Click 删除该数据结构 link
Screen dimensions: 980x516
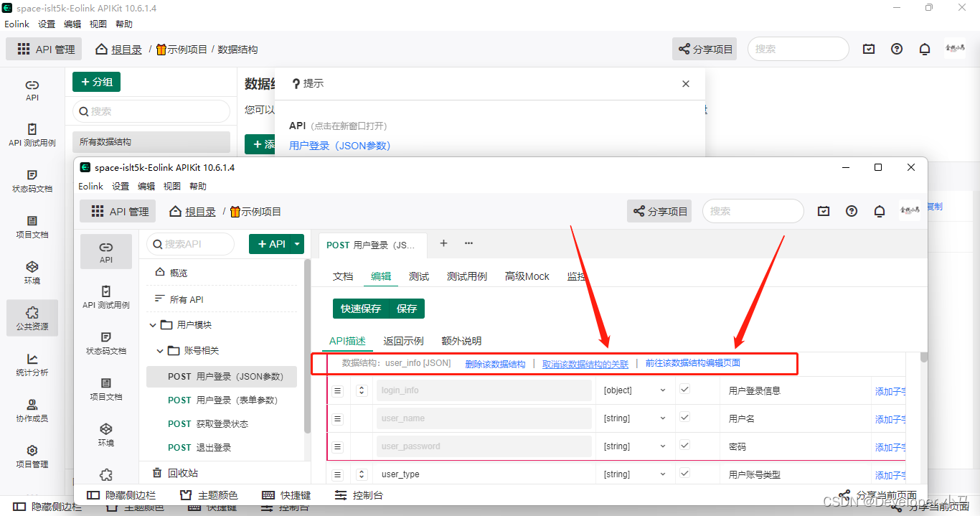point(495,364)
